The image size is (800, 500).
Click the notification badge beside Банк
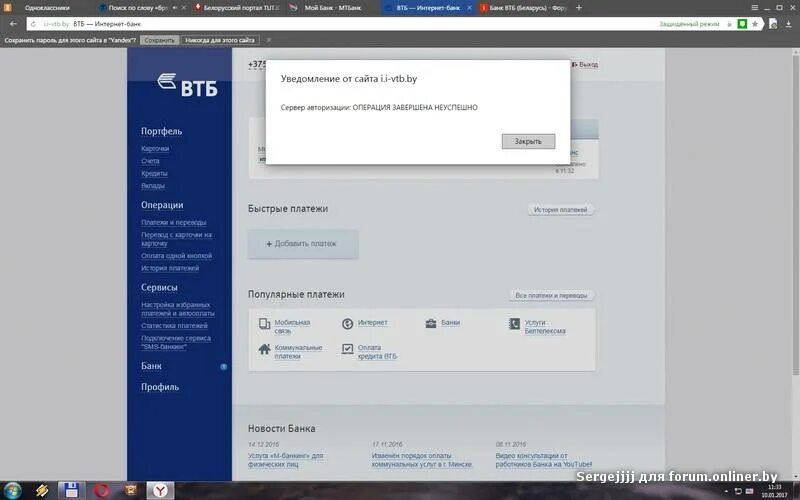click(x=223, y=366)
